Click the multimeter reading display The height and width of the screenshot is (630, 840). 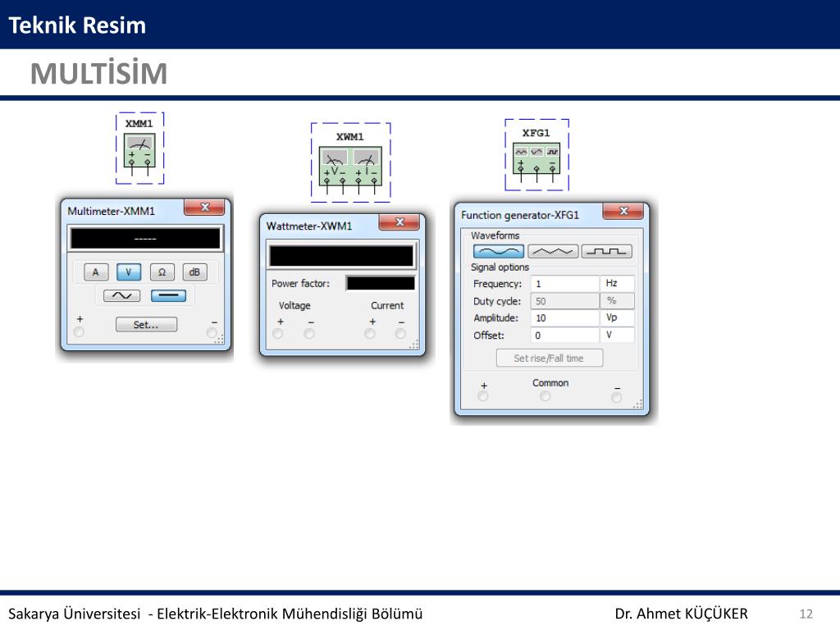(x=145, y=239)
